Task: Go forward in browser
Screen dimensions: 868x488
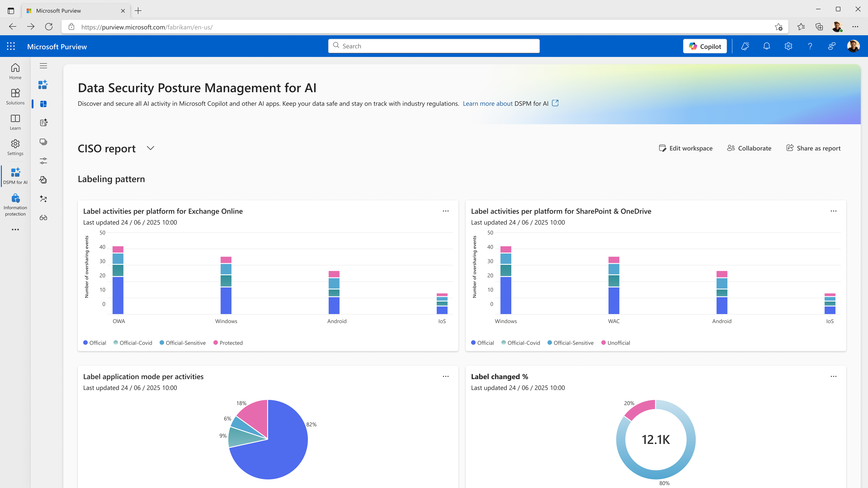Action: [31, 27]
